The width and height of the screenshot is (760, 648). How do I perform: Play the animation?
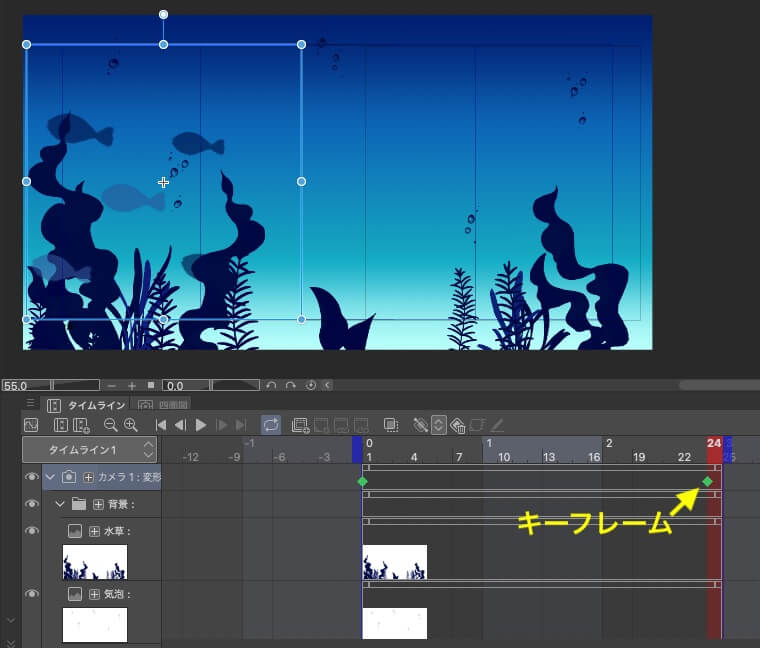[x=201, y=425]
